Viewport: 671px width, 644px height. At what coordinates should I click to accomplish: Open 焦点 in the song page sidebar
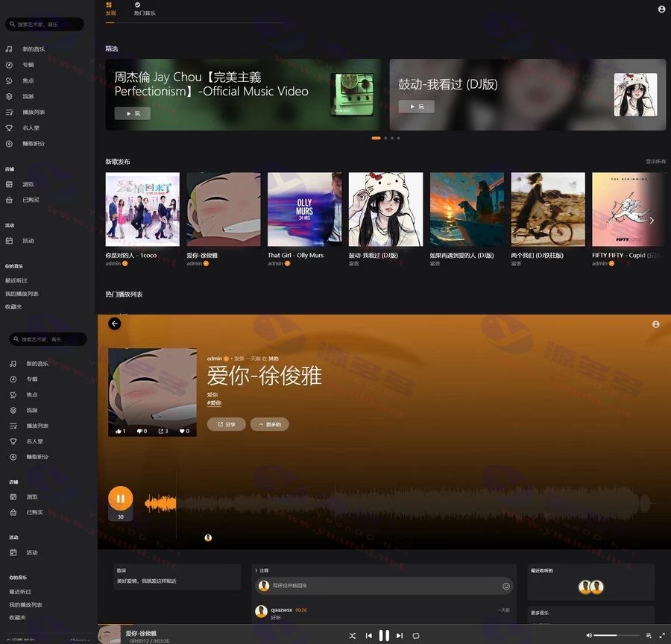(x=25, y=395)
